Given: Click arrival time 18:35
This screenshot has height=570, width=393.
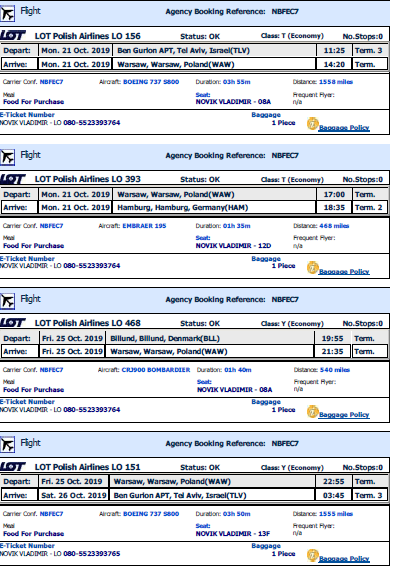Looking at the screenshot, I should tap(334, 208).
